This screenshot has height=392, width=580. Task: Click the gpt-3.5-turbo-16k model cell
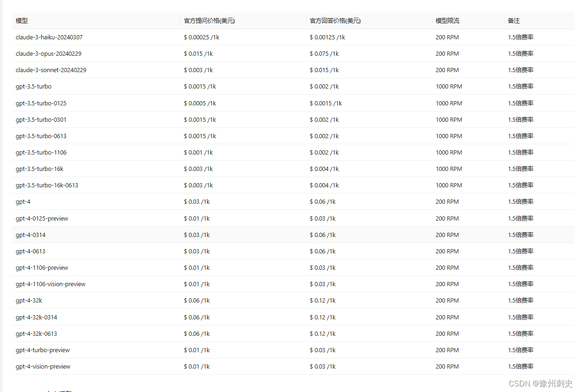39,169
